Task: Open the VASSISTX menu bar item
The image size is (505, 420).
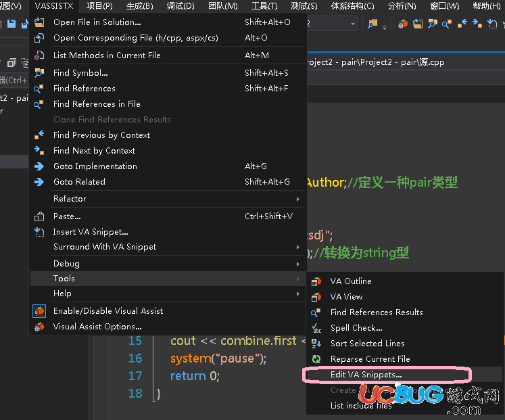Action: pos(54,6)
